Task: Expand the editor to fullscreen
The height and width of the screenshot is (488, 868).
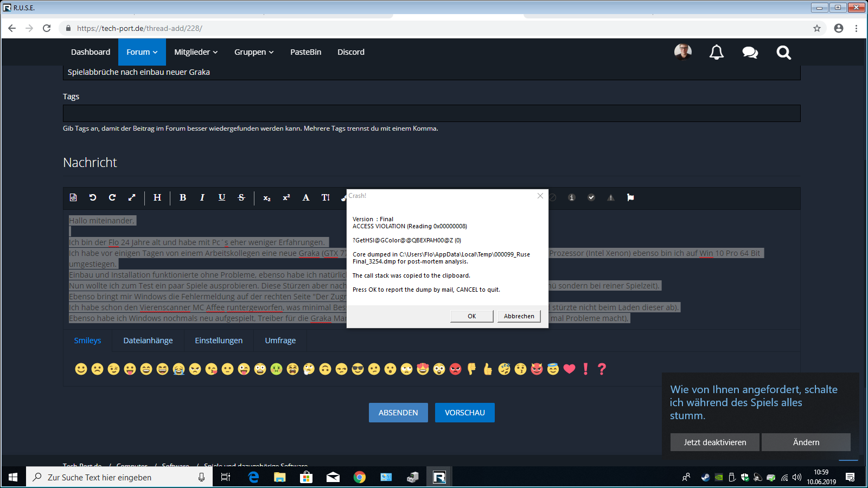Action: pos(132,198)
